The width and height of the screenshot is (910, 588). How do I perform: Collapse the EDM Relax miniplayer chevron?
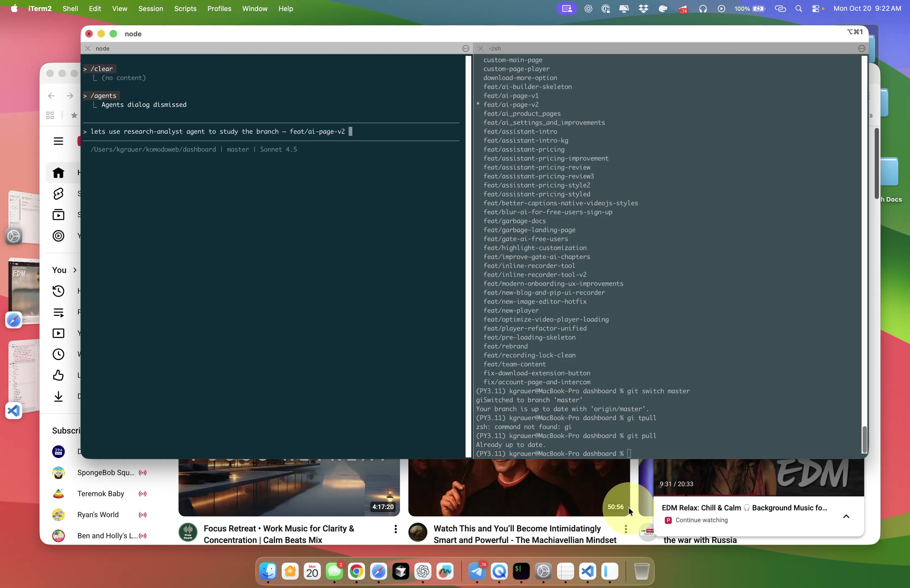[846, 516]
